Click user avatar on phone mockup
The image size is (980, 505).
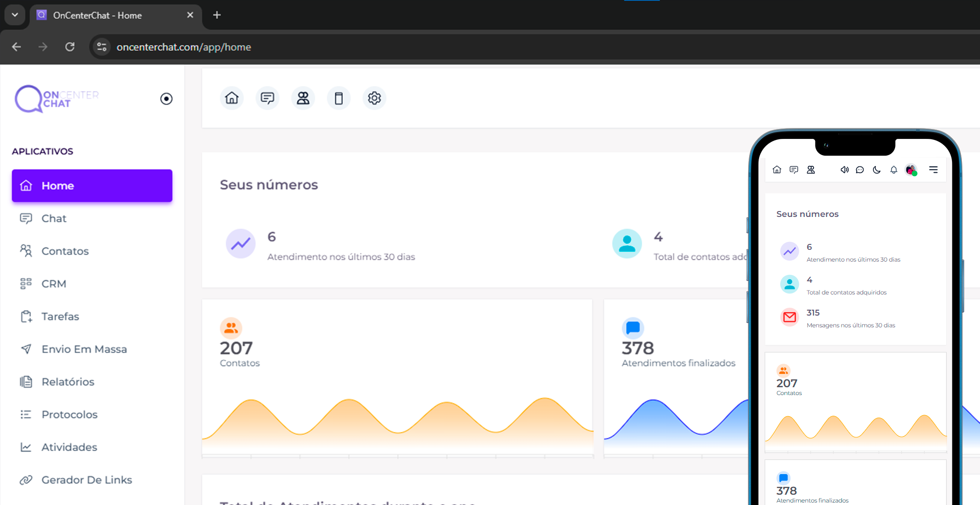point(911,170)
